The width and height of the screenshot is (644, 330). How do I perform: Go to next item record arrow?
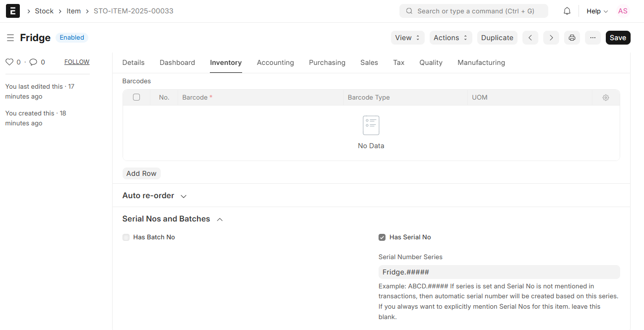coord(551,38)
